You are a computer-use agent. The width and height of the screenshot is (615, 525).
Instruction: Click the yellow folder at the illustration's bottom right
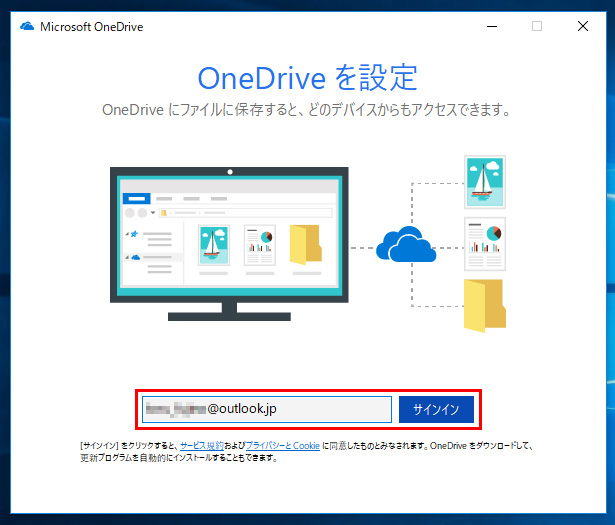point(485,304)
